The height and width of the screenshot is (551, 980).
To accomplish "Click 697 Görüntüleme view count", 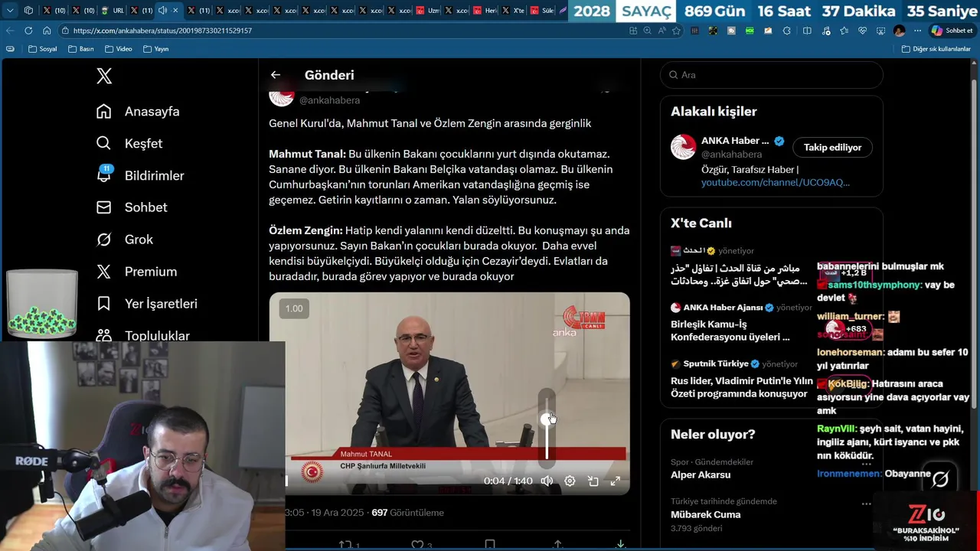I will pyautogui.click(x=407, y=513).
